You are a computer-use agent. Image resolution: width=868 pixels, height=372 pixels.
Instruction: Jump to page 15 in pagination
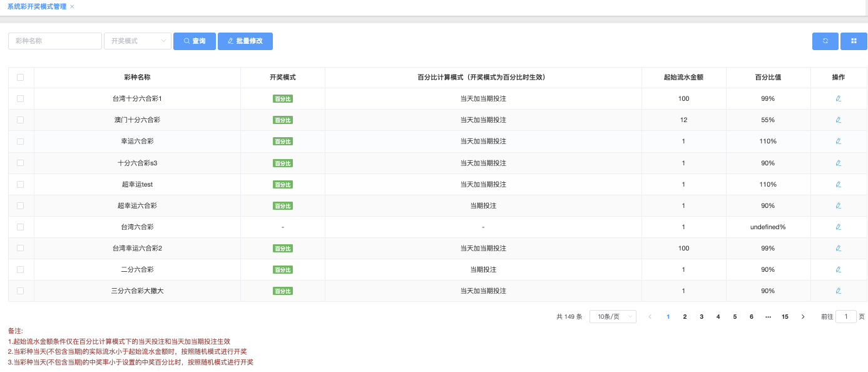785,317
